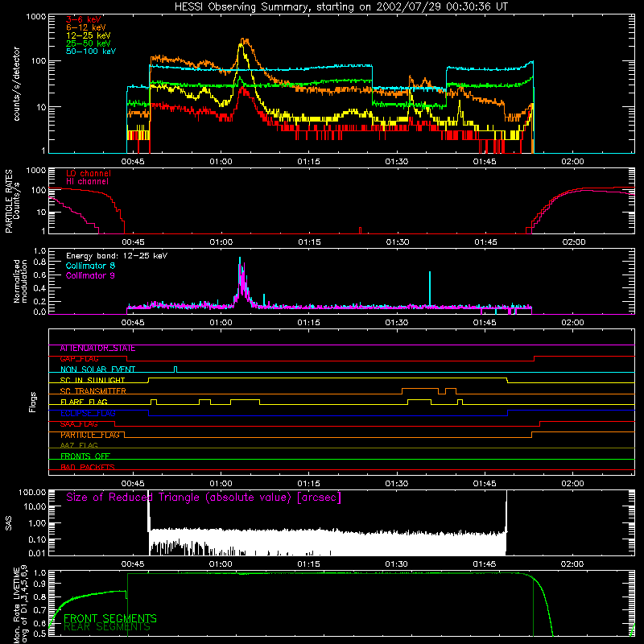Click the SC_TRANSMITTER flag label

click(x=93, y=391)
